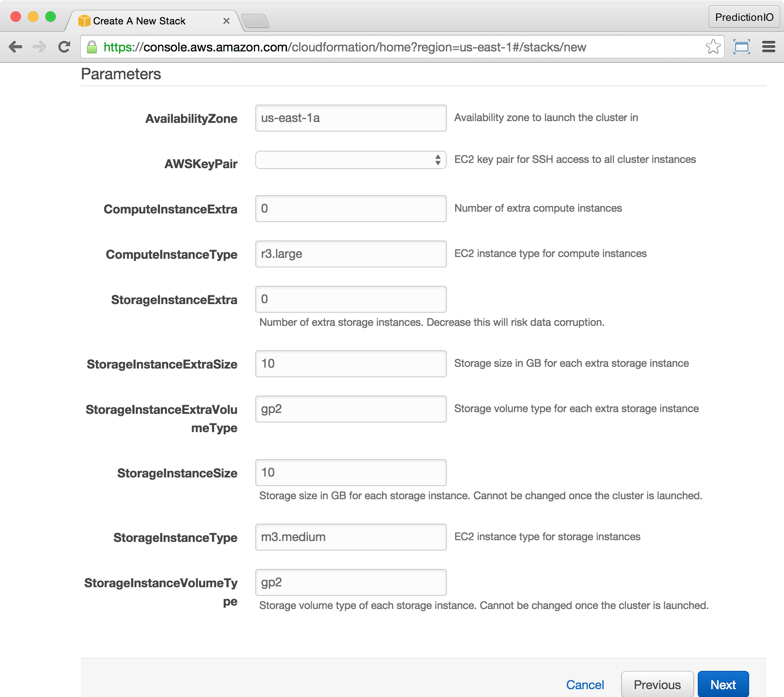Reload the CloudFormation page
Image resolution: width=784 pixels, height=697 pixels.
(64, 47)
